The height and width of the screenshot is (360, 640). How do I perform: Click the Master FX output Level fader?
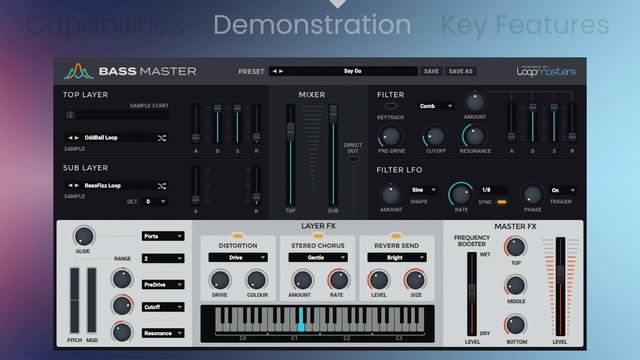coord(560,287)
